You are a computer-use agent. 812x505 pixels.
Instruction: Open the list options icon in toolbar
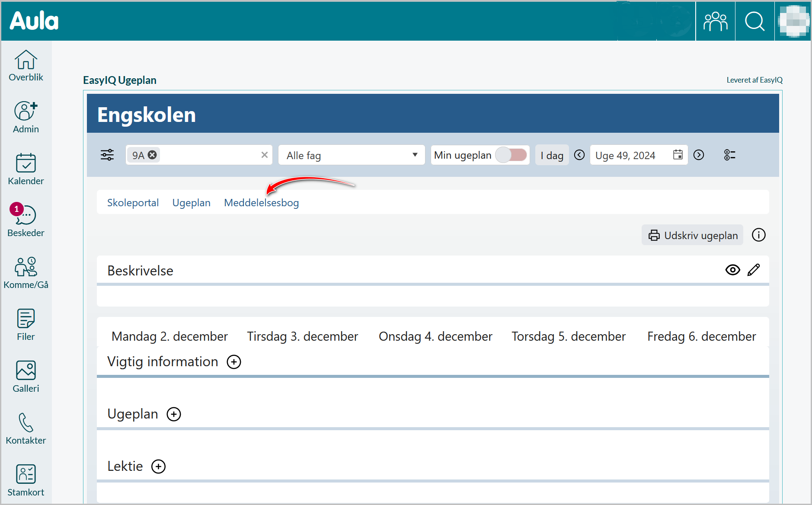[x=730, y=155]
